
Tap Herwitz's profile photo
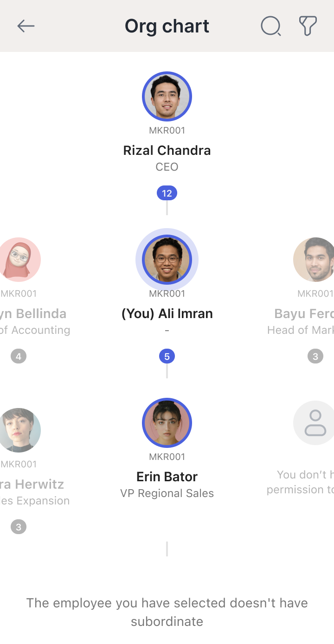coord(19,430)
